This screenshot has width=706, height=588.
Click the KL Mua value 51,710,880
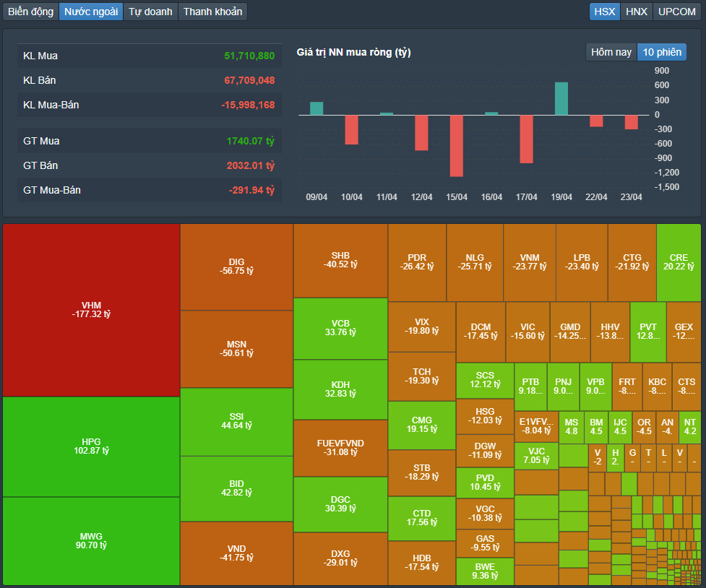pos(249,56)
